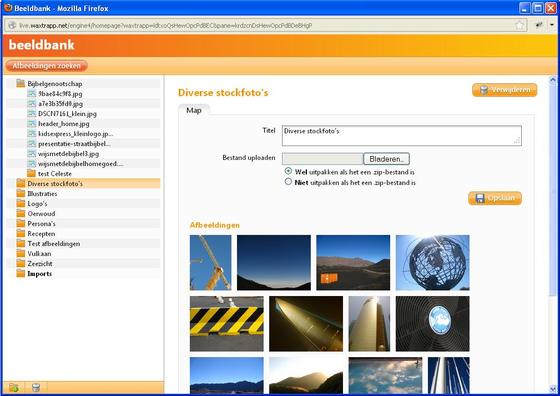This screenshot has width=560, height=396.
Task: Click the site identity icon in address bar
Action: click(12, 25)
